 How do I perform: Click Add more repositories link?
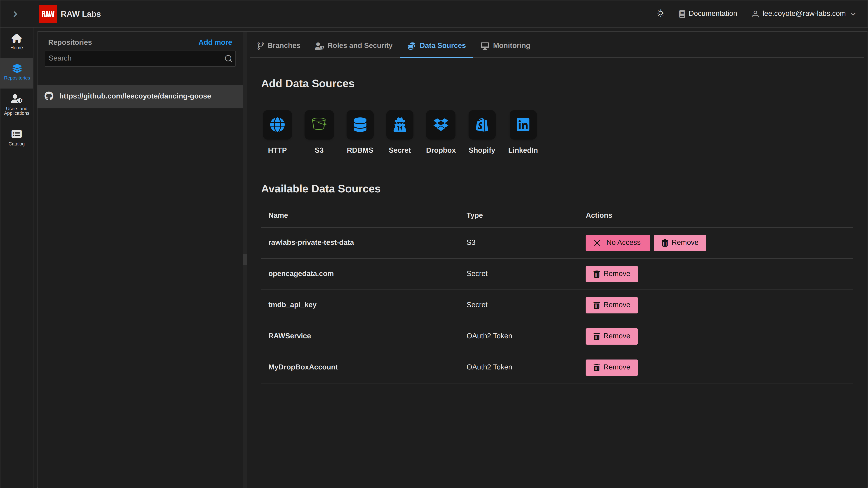click(x=215, y=42)
